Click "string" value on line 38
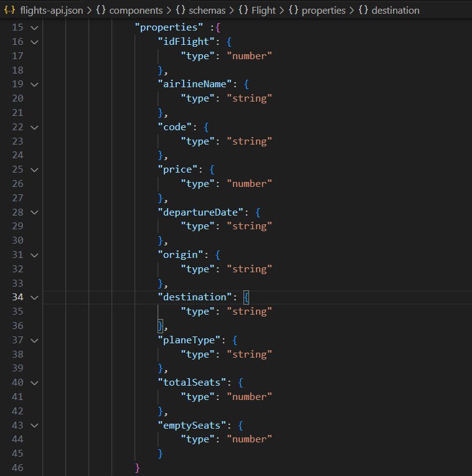Viewport: 472px width, 476px height. [x=249, y=355]
